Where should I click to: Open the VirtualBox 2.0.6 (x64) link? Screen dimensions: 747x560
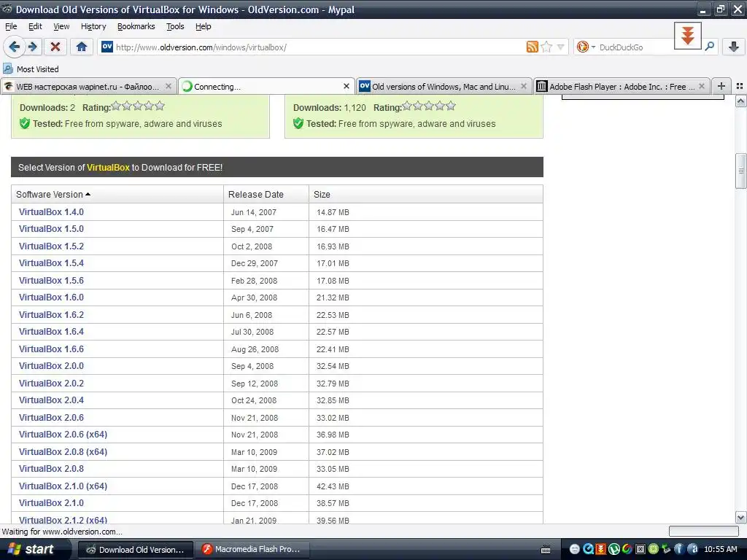pyautogui.click(x=63, y=435)
